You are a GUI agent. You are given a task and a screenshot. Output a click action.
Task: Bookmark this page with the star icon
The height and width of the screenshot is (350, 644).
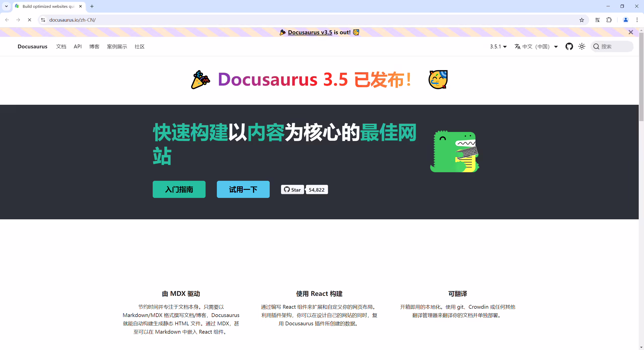click(582, 20)
